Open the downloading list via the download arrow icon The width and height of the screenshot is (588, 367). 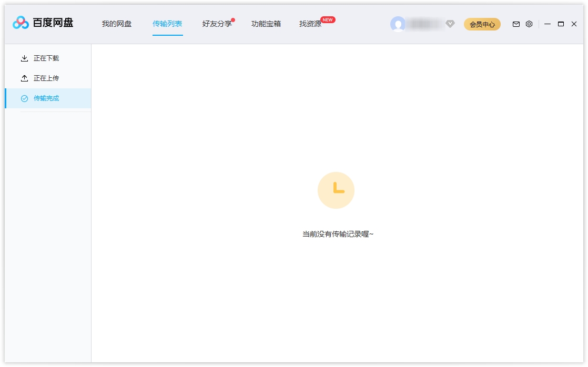(25, 58)
